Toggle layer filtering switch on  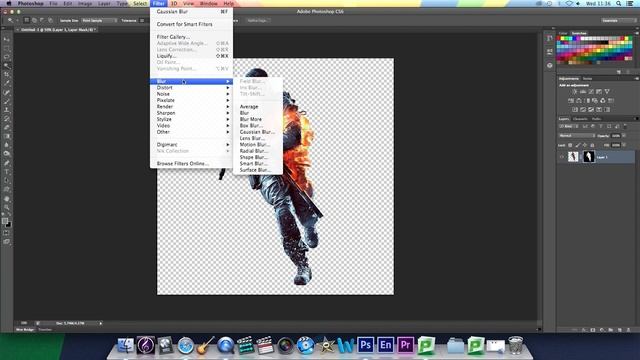coord(625,127)
